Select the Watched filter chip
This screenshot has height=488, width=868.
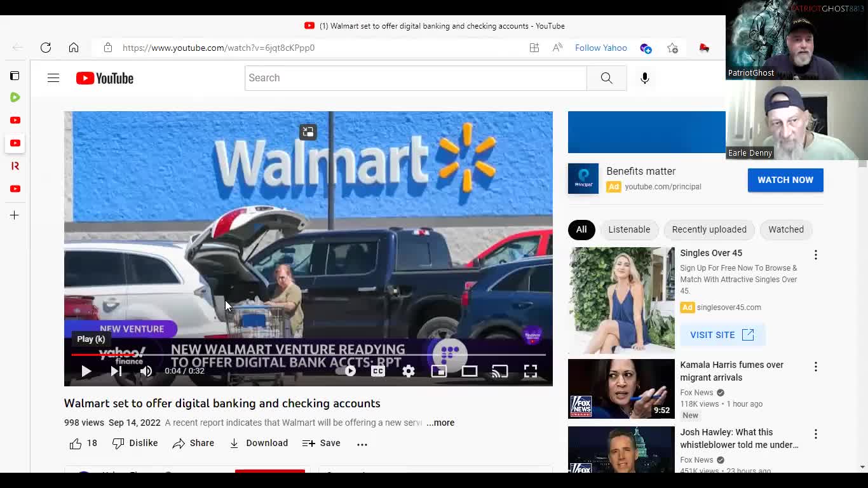click(786, 229)
